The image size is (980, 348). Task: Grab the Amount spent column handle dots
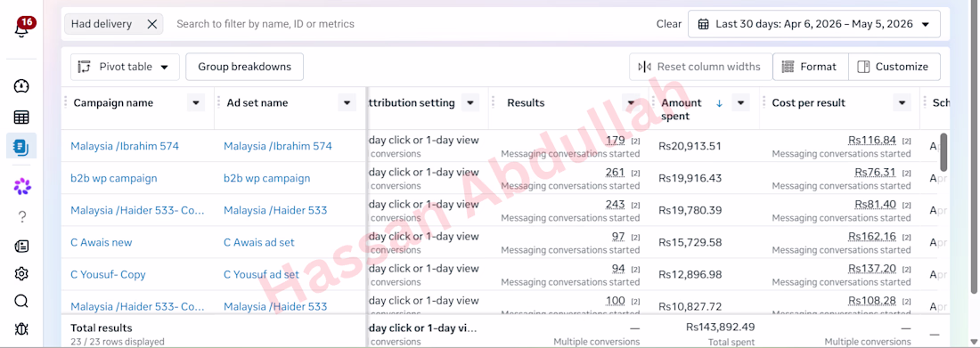[654, 102]
